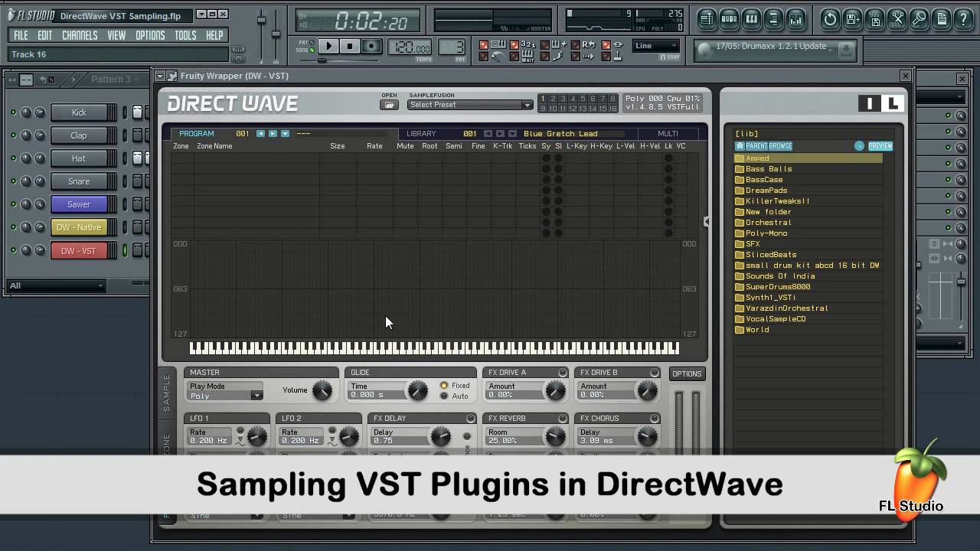980x551 pixels.
Task: Toggle FX Reverb on
Action: tap(563, 419)
